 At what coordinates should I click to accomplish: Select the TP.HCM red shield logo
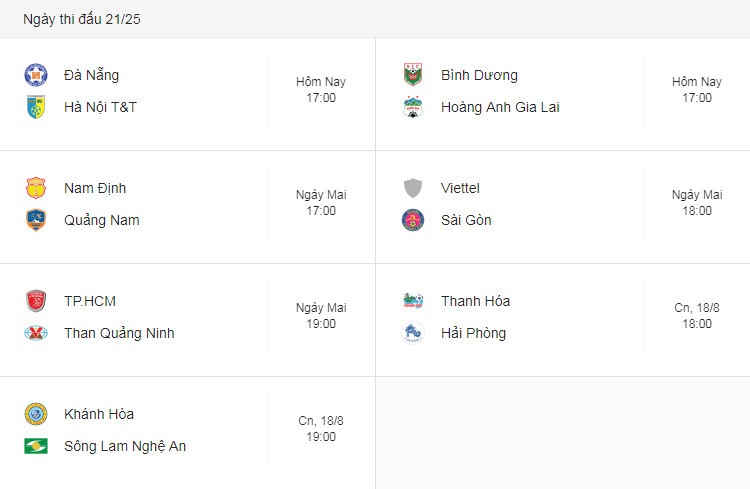point(36,301)
